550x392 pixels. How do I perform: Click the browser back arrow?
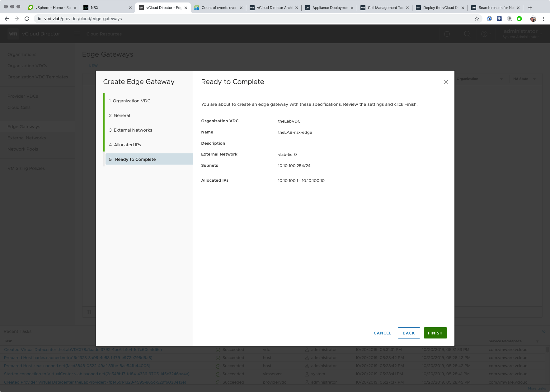[7, 19]
